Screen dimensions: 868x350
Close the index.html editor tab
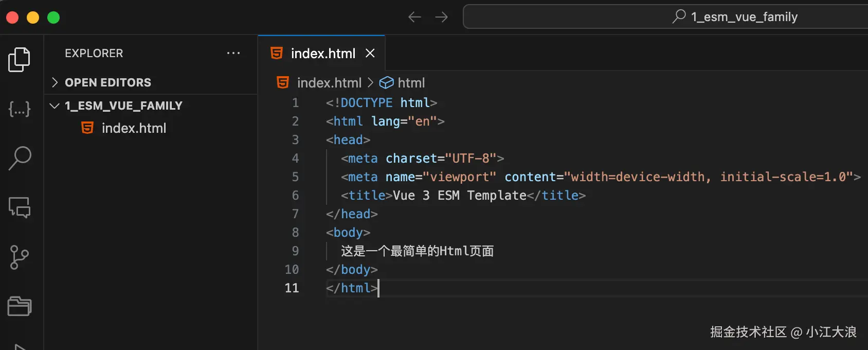pyautogui.click(x=370, y=53)
